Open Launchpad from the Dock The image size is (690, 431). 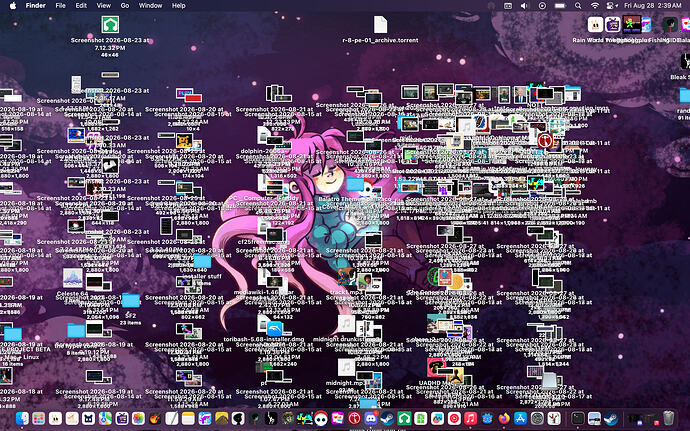[39, 418]
